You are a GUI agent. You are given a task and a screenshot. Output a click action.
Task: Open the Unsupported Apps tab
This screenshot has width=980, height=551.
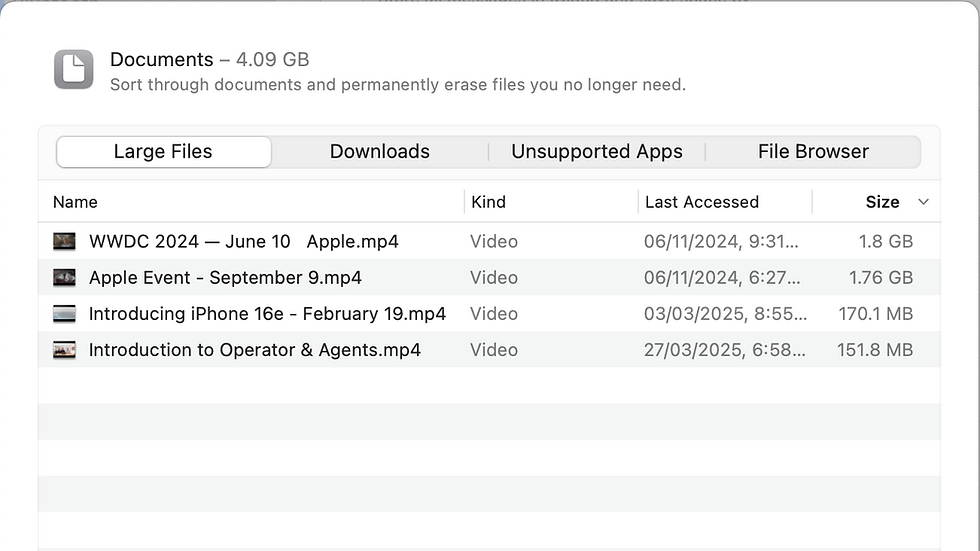[597, 152]
